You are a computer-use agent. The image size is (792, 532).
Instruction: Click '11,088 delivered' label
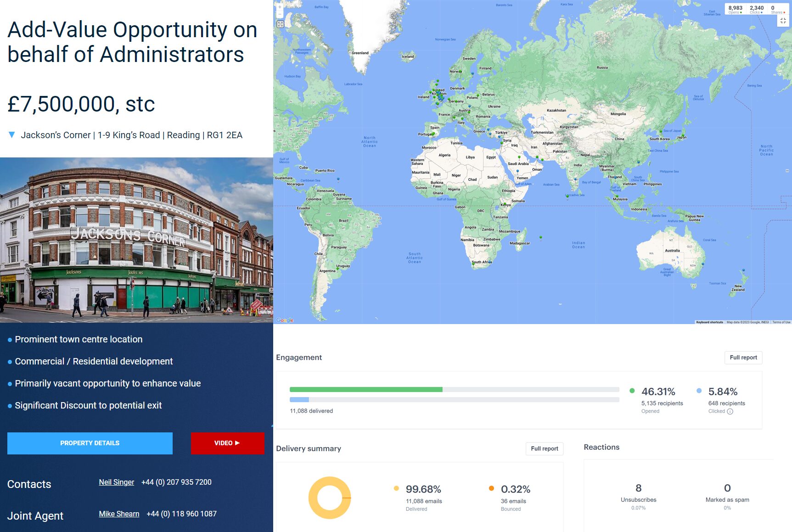point(311,411)
